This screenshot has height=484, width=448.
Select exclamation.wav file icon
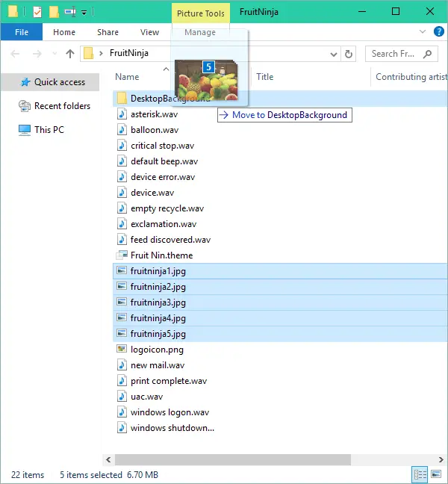pyautogui.click(x=122, y=224)
